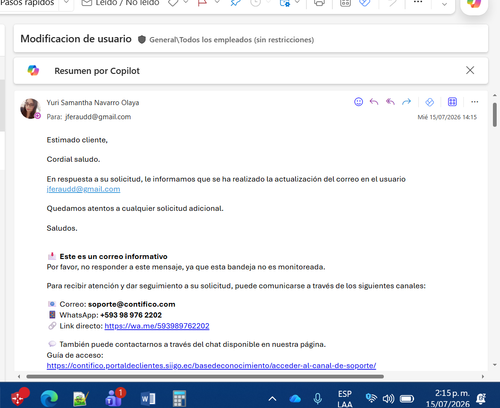Close the Resumen por Copilot bar
Viewport: 500px width, 408px height.
click(470, 70)
